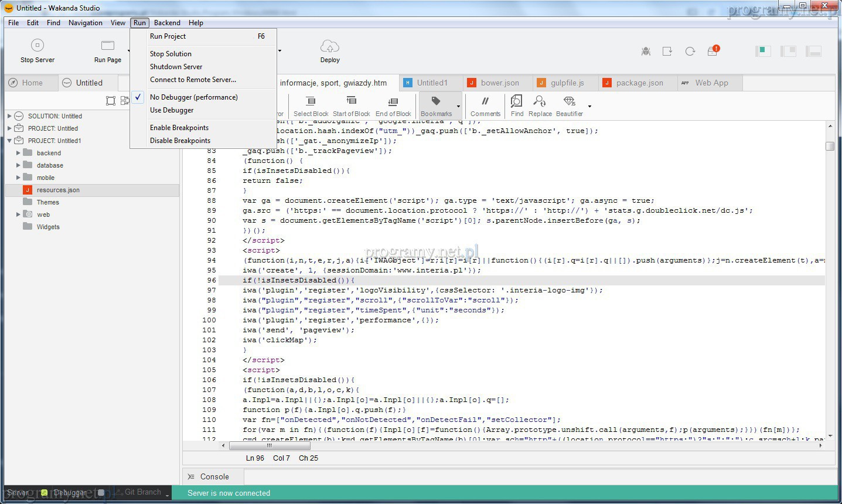The image size is (842, 504).
Task: Collapse the PROJECT: Untitled1 node
Action: click(9, 141)
